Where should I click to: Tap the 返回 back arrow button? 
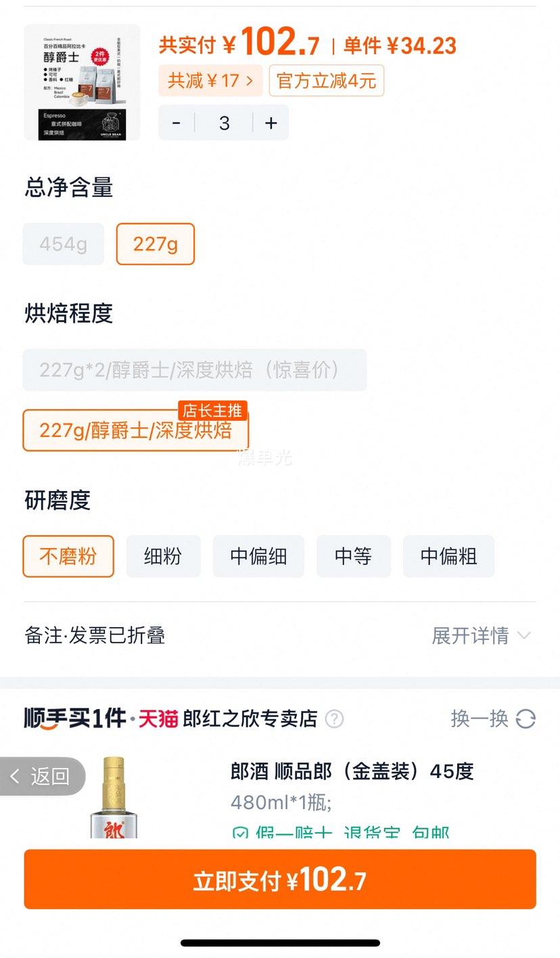pos(42,776)
